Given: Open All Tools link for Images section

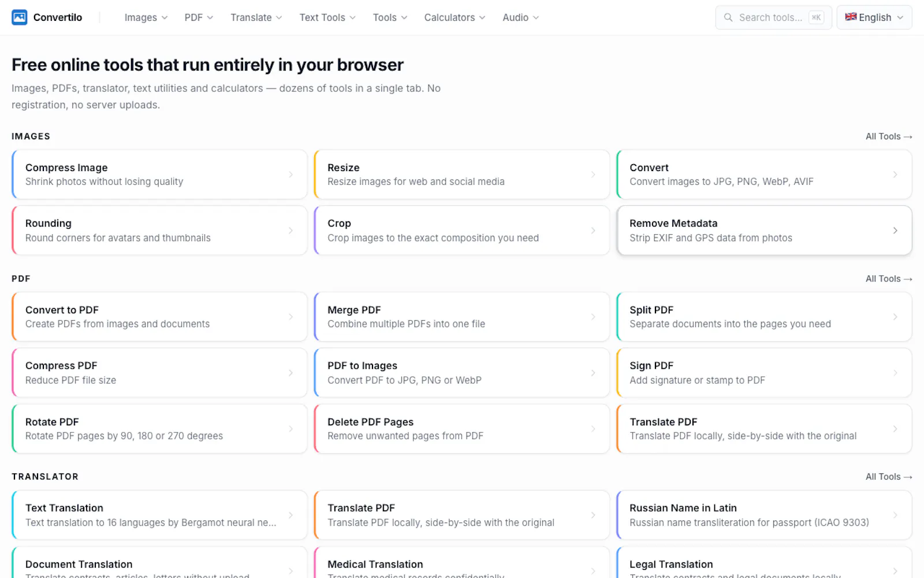Looking at the screenshot, I should [x=889, y=136].
